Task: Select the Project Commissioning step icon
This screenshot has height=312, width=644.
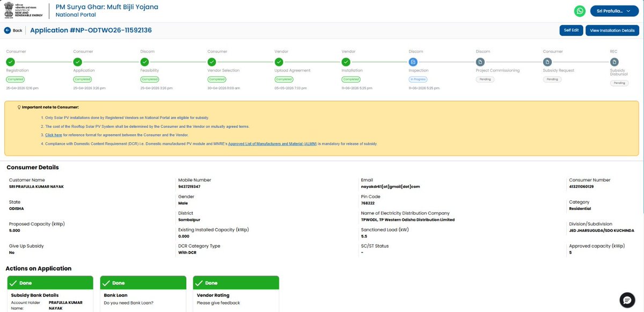Action: [x=480, y=62]
